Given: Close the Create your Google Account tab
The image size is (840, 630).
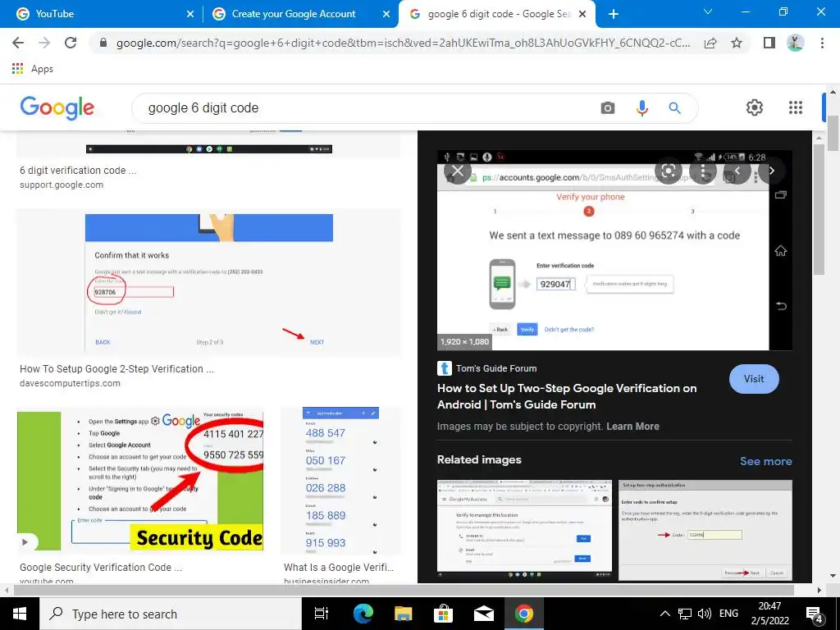Looking at the screenshot, I should 386,14.
